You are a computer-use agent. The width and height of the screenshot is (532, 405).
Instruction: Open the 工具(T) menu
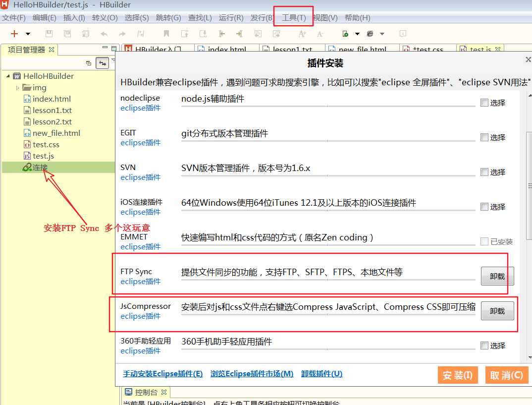[294, 18]
